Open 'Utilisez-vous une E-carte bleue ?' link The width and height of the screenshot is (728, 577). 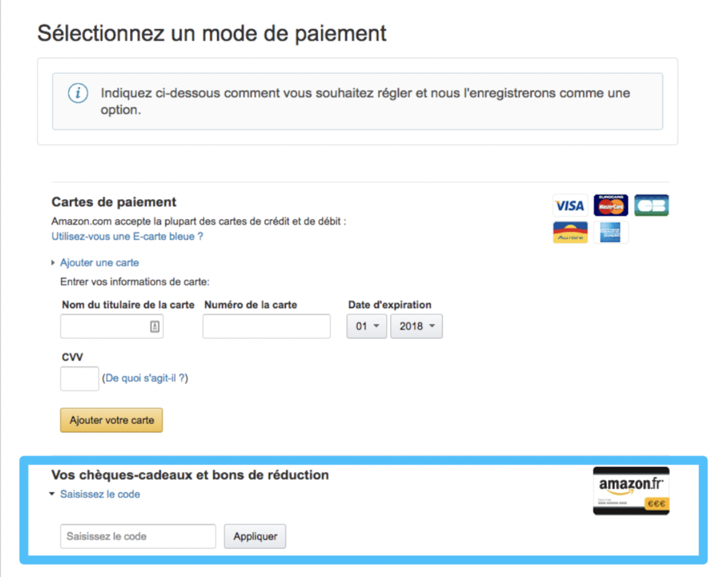(x=127, y=236)
